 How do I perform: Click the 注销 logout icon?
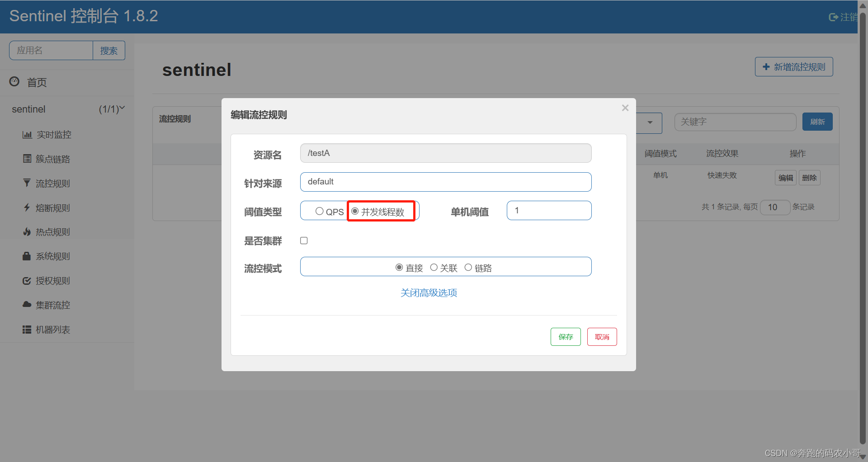(833, 17)
